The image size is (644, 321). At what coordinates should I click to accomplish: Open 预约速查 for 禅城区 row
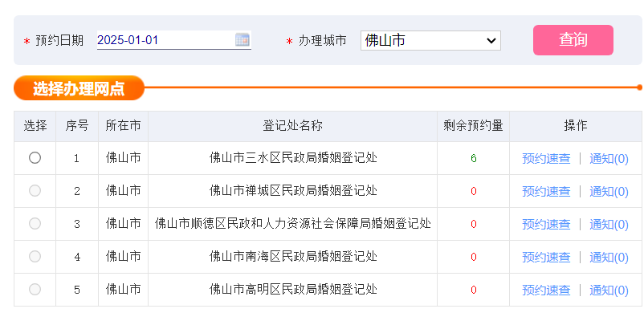coord(546,191)
